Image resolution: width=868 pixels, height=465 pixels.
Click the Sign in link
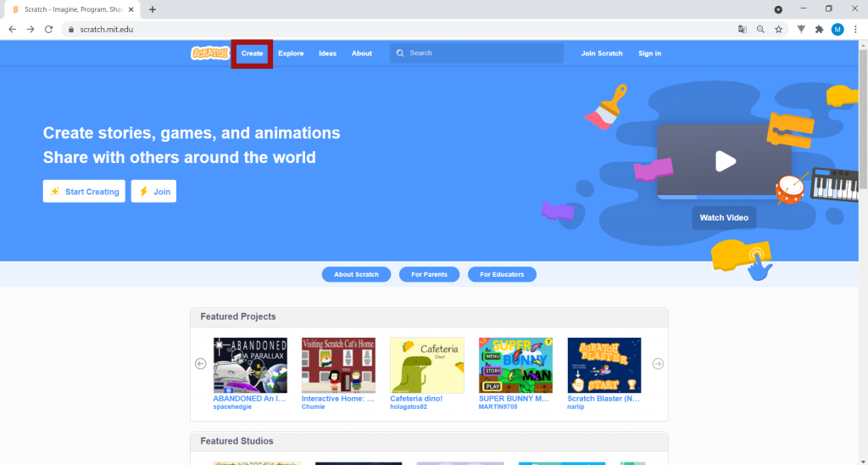click(649, 53)
